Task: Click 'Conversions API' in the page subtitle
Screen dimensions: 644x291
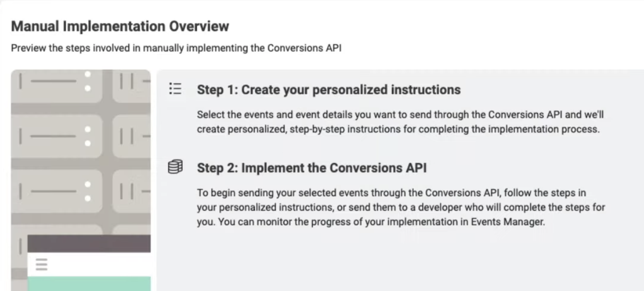Action: [x=304, y=48]
